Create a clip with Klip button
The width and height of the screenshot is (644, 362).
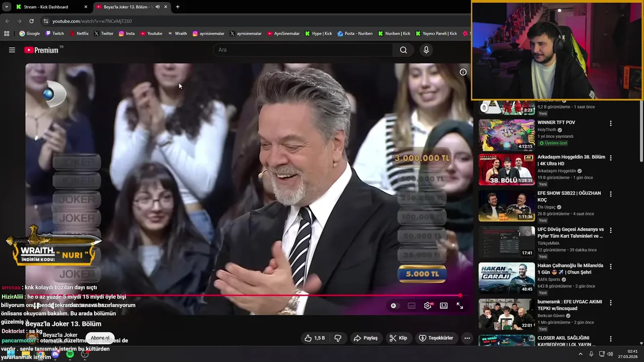398,338
